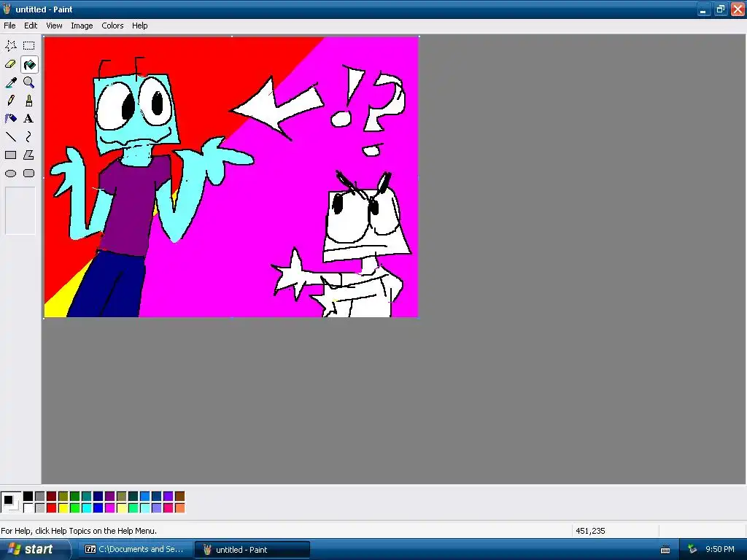Click the foreground/background color indicator box
This screenshot has height=560, width=747.
coord(11,502)
